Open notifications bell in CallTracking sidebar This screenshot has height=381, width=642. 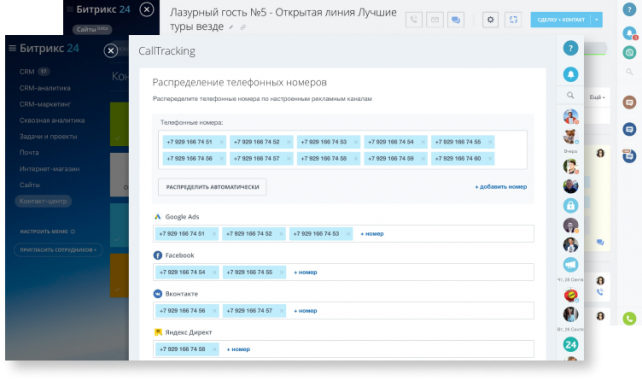click(x=570, y=74)
